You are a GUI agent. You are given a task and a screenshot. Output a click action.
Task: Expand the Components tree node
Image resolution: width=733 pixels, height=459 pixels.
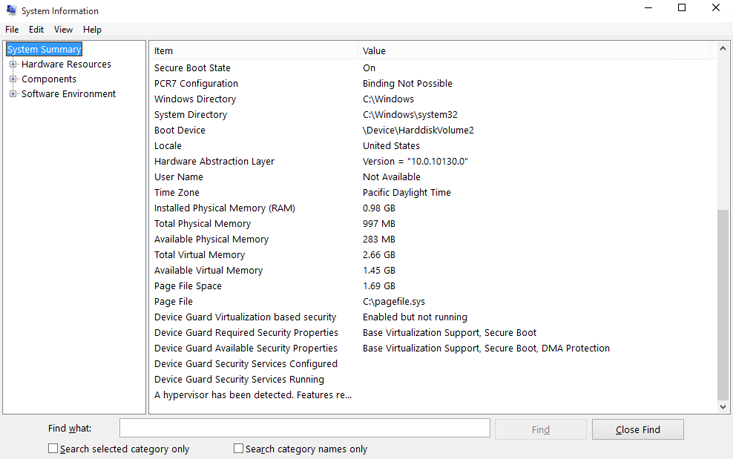[13, 80]
